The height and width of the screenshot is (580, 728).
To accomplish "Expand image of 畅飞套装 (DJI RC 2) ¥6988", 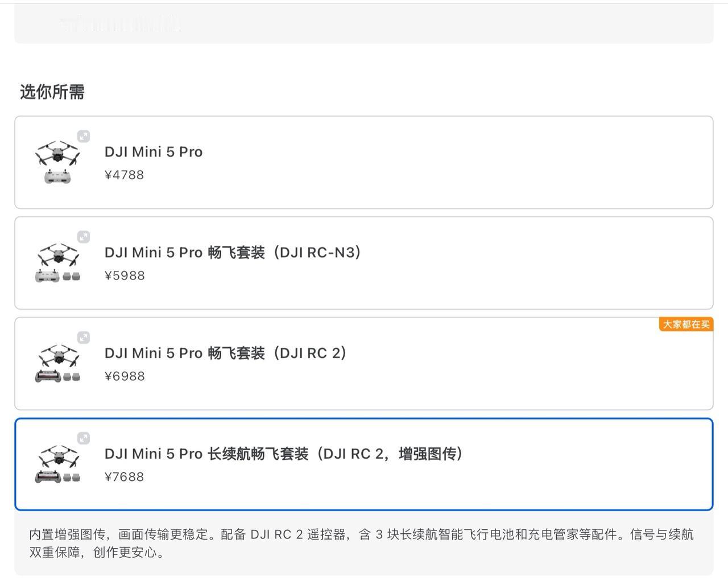I will pos(84,338).
